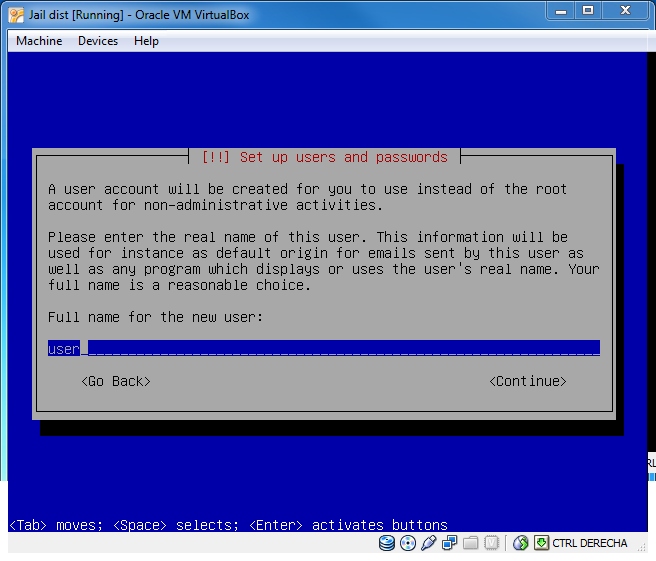
Task: Click the Tab/Space/Enter help text line
Action: pyautogui.click(x=228, y=525)
